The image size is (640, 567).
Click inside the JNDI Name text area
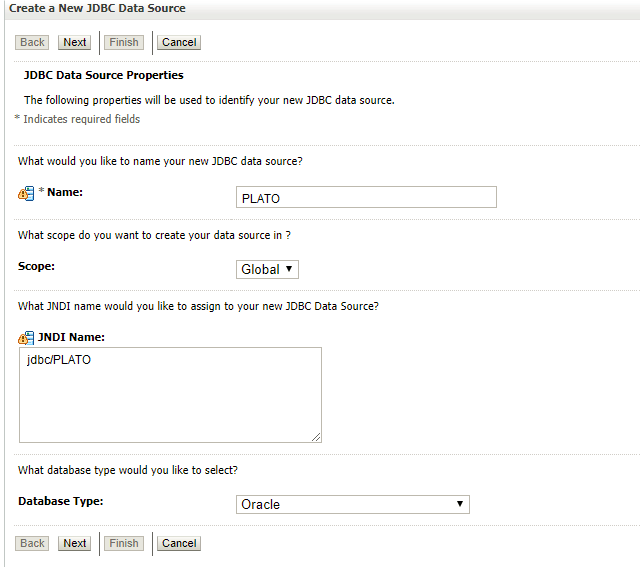170,394
